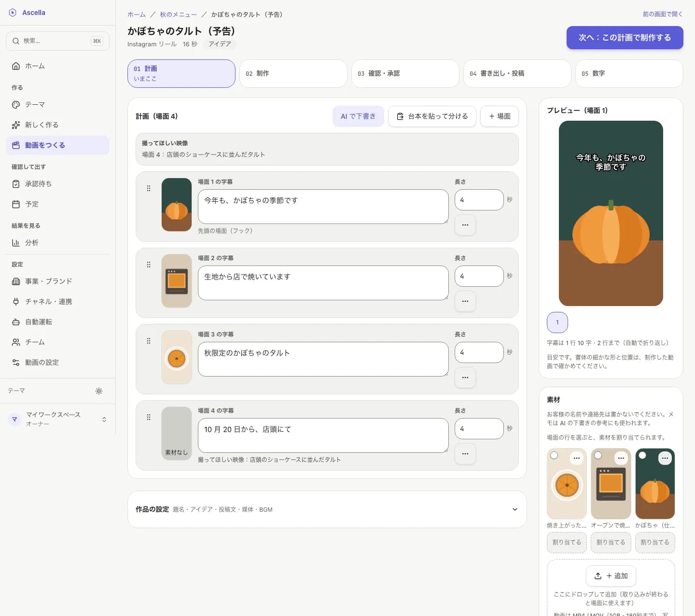Open 動画の設定 in sidebar
The height and width of the screenshot is (616, 695).
pos(57,363)
